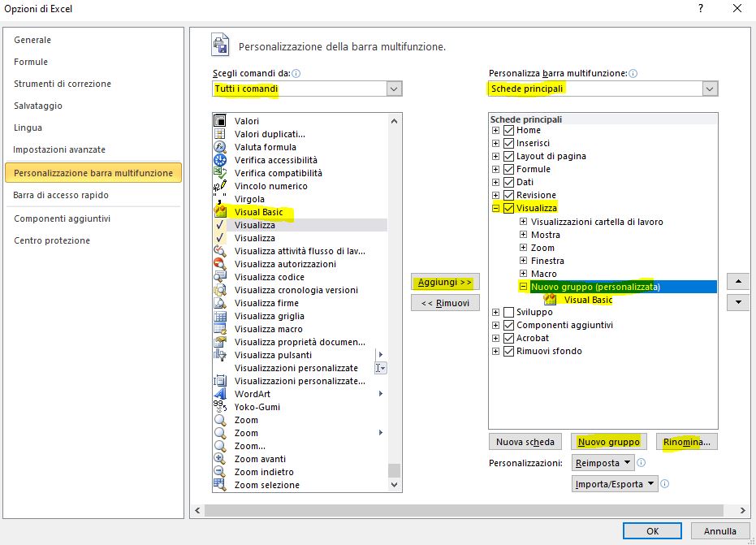Click commands list scrollbar down arrow

394,485
